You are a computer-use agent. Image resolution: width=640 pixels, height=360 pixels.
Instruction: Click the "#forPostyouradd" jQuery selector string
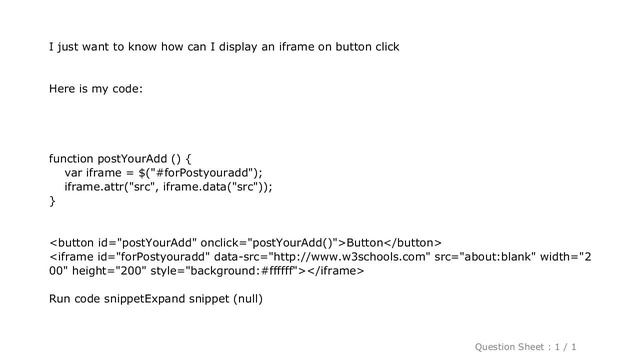point(202,173)
